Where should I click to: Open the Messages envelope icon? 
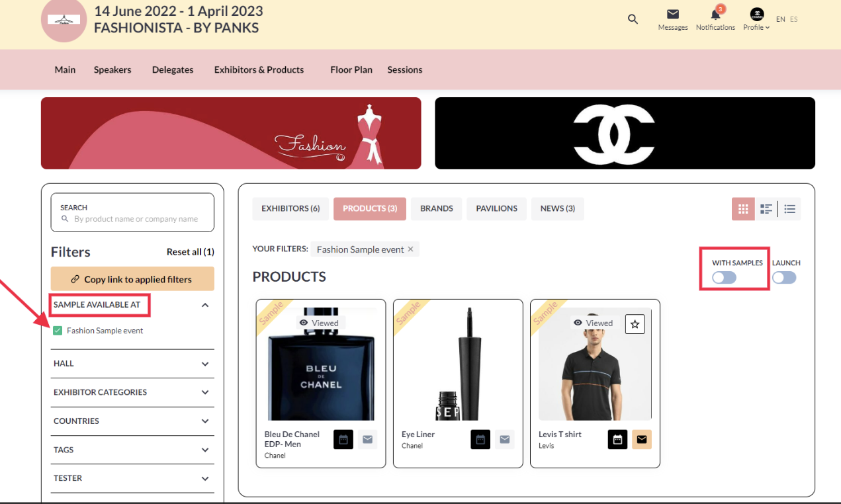click(x=672, y=15)
